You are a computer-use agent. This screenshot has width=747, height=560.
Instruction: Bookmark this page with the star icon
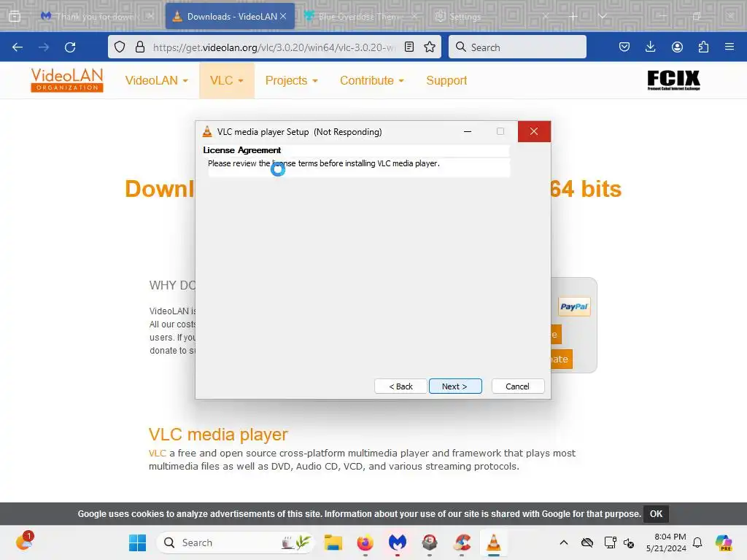(430, 47)
